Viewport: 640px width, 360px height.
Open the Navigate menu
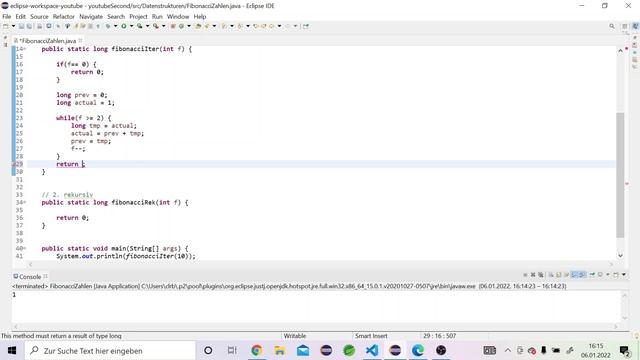click(x=91, y=16)
